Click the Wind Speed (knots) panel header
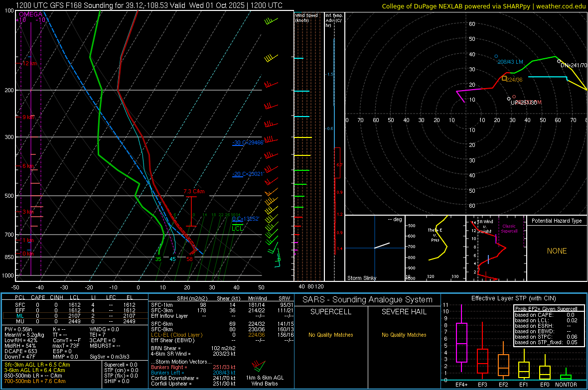Viewport: 588px width, 390px height. (x=306, y=17)
